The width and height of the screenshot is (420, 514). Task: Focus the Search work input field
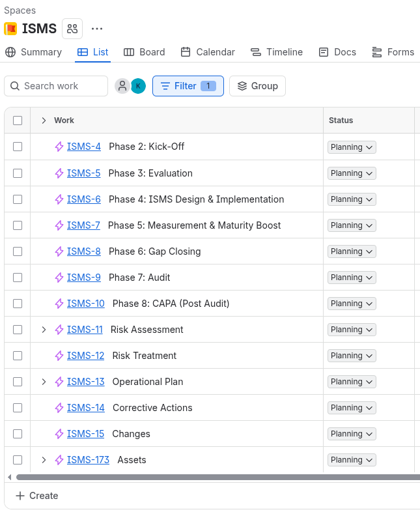(x=56, y=86)
